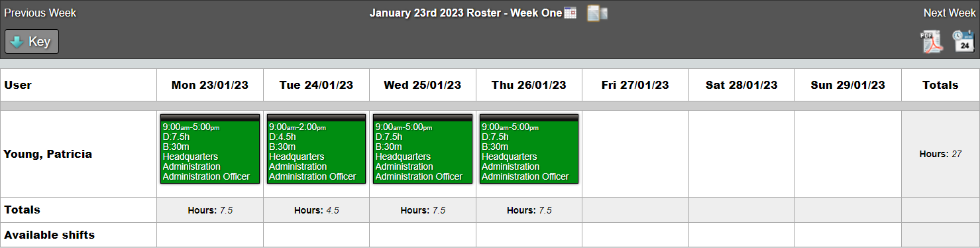Open the calendar date picker icon
Image resolution: width=980 pixels, height=248 pixels.
point(570,13)
